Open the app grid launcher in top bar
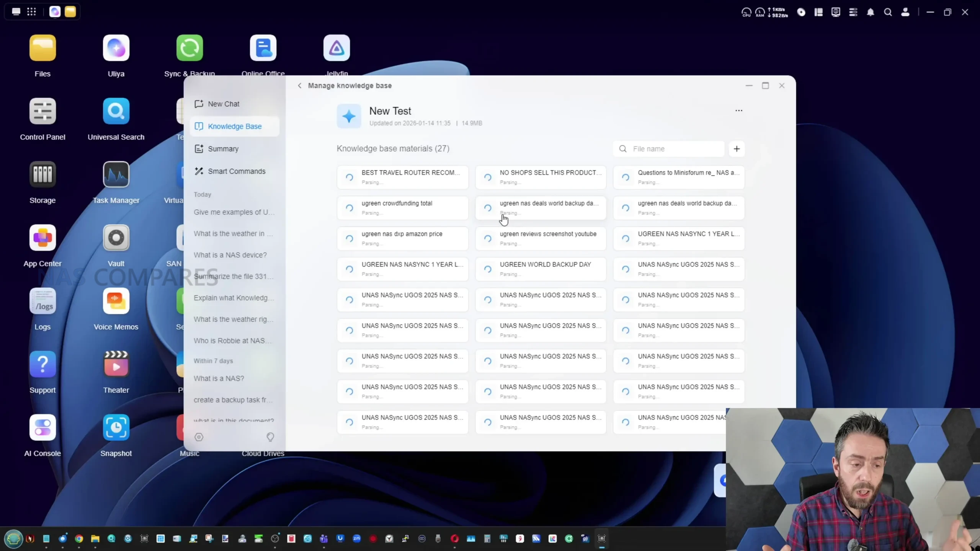The height and width of the screenshot is (551, 980). 32,12
